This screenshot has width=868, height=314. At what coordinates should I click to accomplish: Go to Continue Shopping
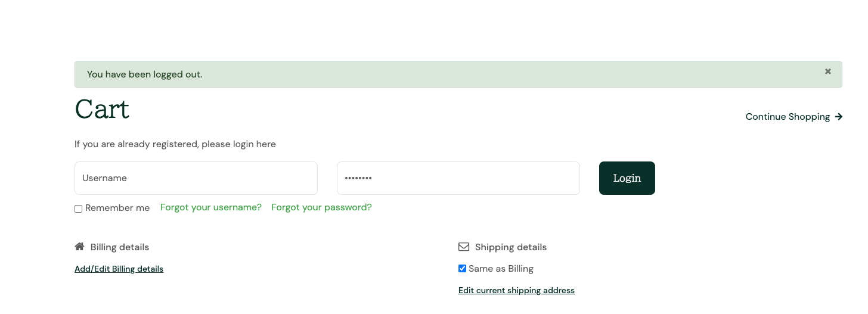point(788,117)
